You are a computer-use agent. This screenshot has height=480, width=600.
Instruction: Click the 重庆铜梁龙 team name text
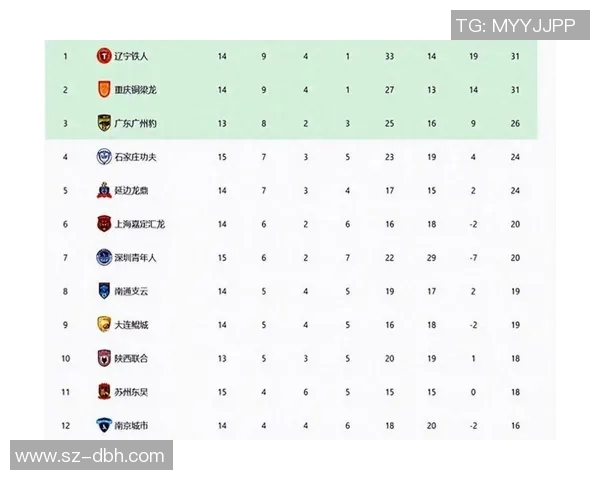[135, 90]
